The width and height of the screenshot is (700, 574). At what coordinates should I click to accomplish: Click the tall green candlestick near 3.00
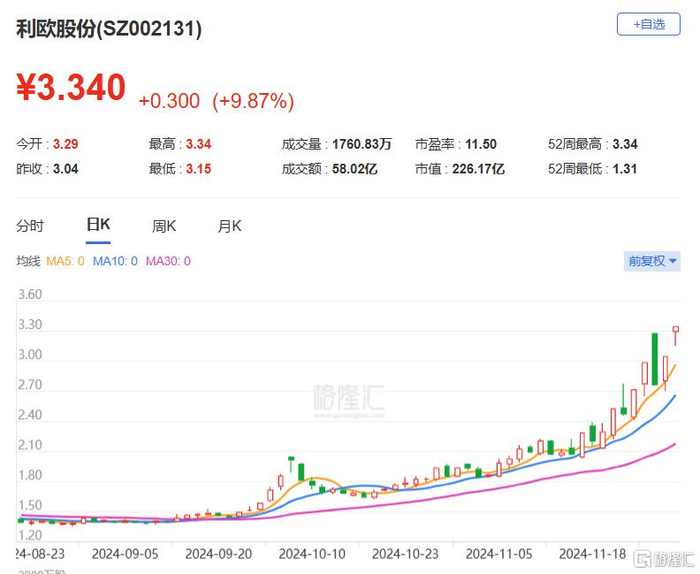point(655,359)
